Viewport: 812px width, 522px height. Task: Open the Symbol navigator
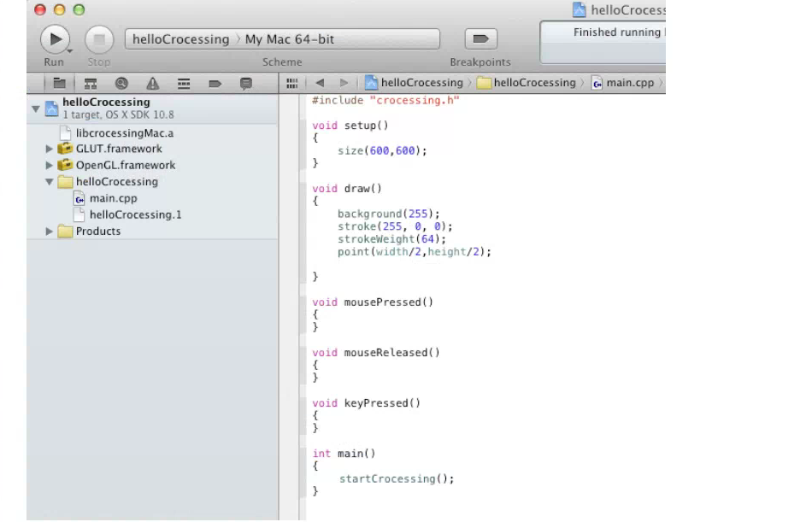point(91,84)
